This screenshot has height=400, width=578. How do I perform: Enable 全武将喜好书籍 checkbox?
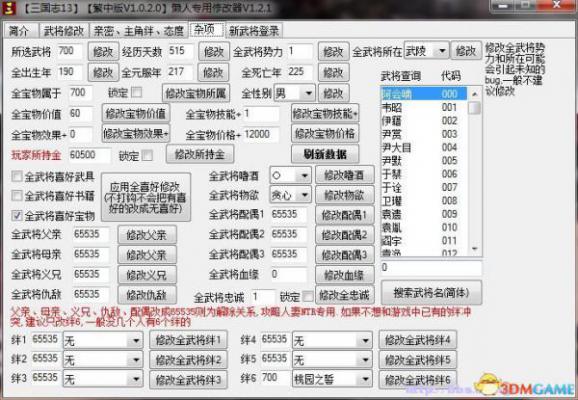pyautogui.click(x=17, y=196)
